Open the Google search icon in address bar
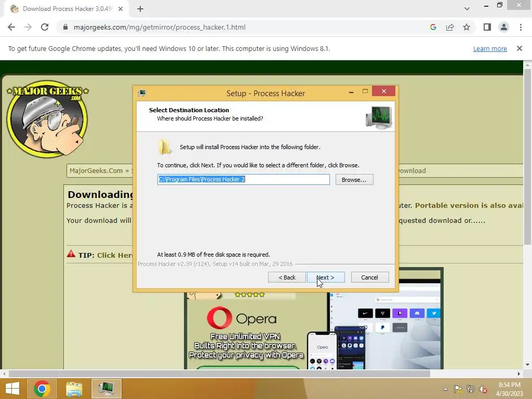532x399 pixels. (433, 27)
